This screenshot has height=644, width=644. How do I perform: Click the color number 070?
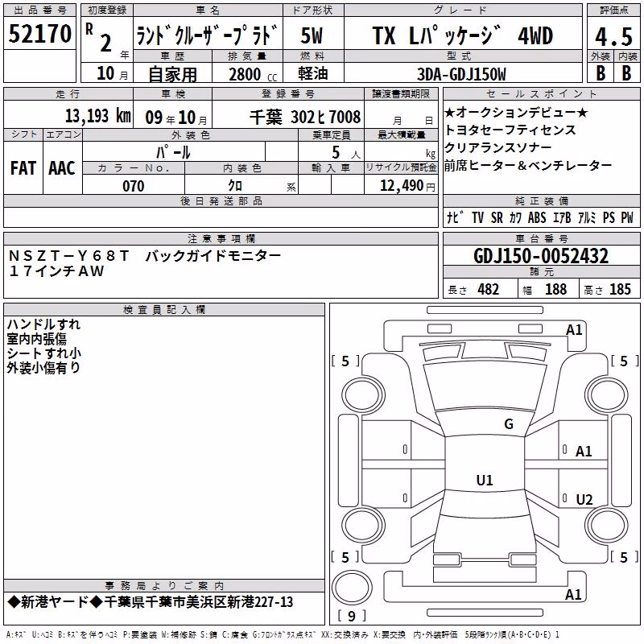tap(134, 186)
